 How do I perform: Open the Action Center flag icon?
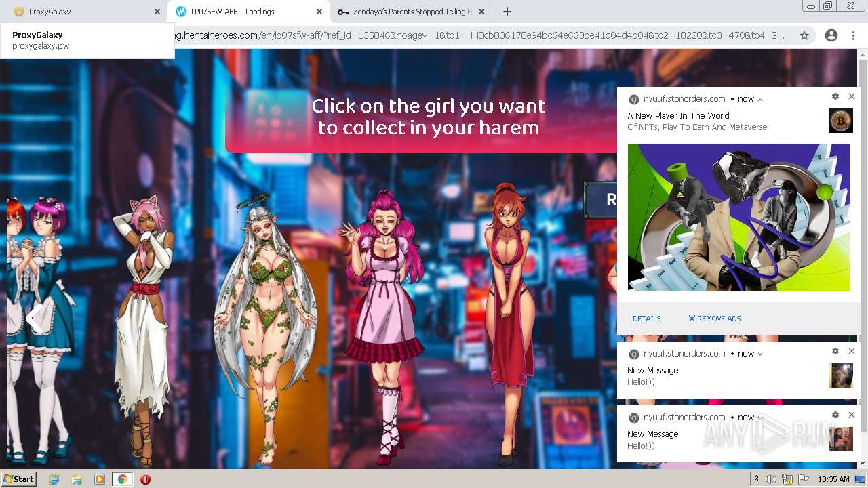coord(803,479)
